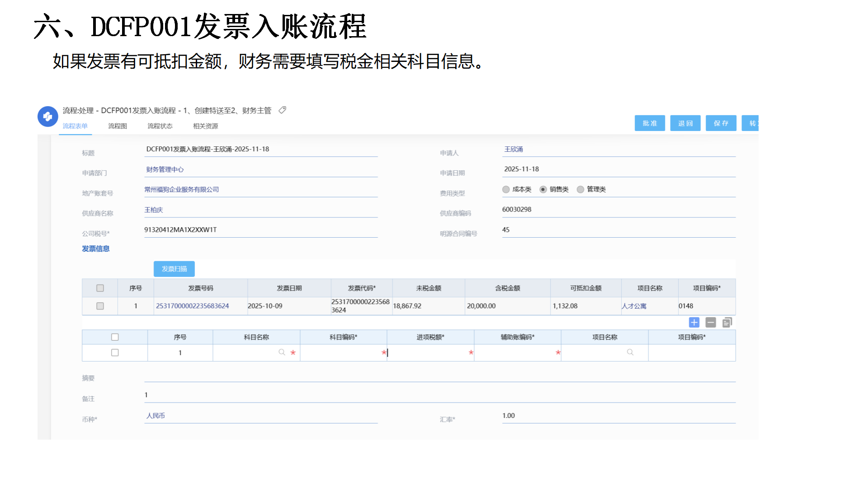Click search icon in 科目名称 cell
Screen dimensions: 868x488
point(282,352)
